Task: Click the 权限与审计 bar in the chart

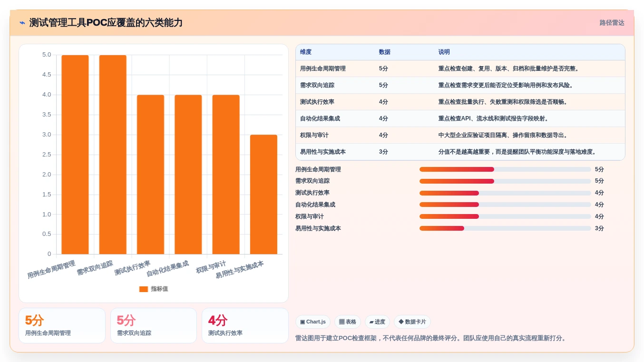Action: [x=226, y=175]
